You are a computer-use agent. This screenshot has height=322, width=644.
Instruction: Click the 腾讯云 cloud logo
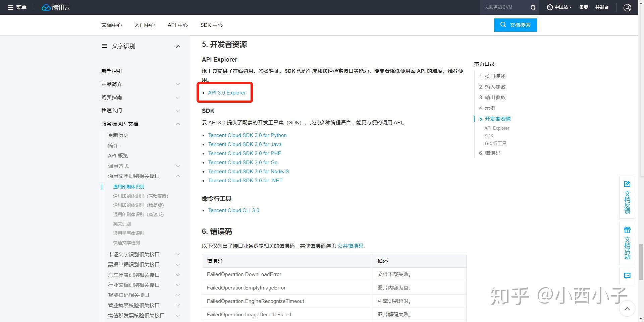pyautogui.click(x=56, y=7)
